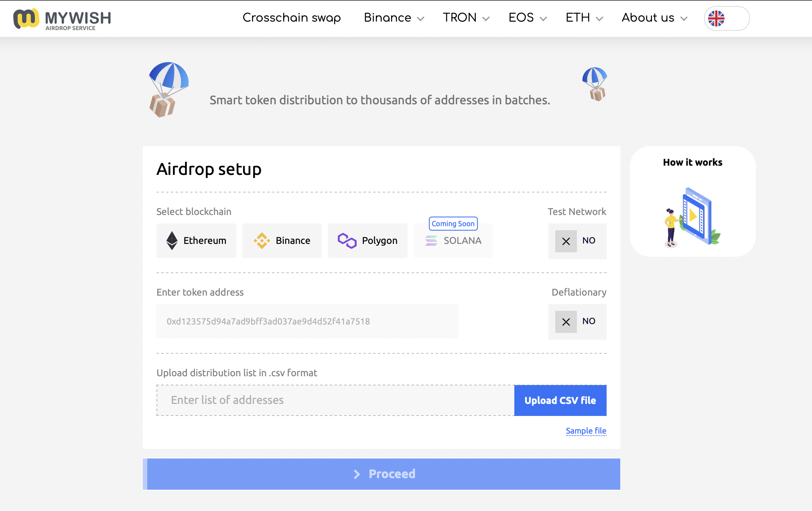Image resolution: width=812 pixels, height=511 pixels.
Task: Click the Smart token distribution tagline
Action: [380, 100]
